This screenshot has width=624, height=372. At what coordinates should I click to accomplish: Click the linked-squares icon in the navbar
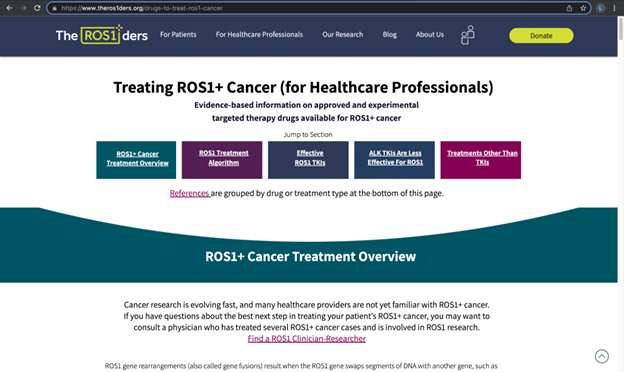(468, 35)
